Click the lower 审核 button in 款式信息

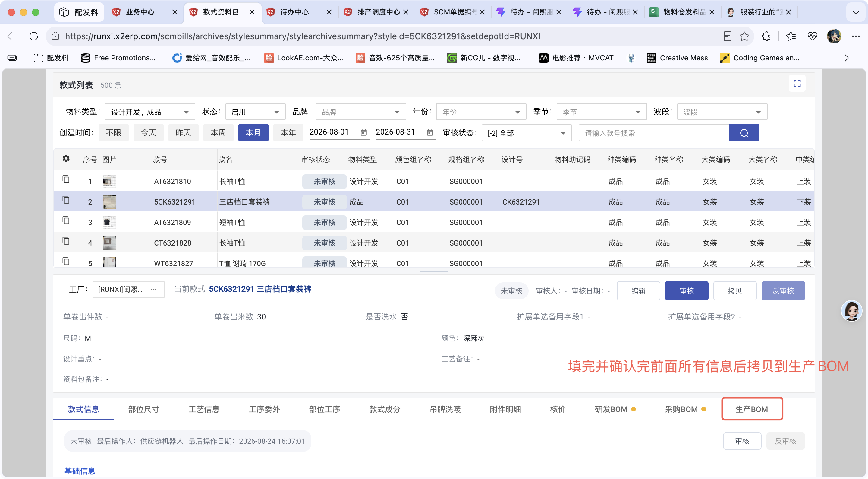742,441
